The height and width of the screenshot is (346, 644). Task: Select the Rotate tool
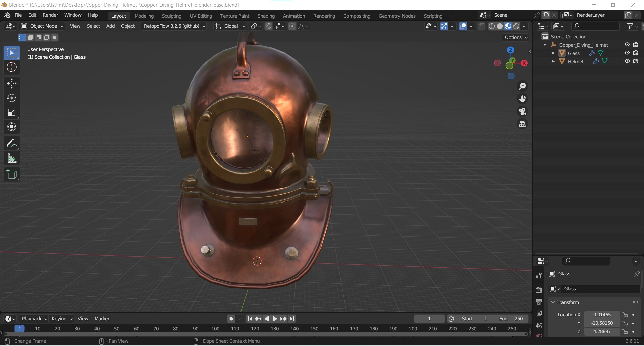(12, 98)
